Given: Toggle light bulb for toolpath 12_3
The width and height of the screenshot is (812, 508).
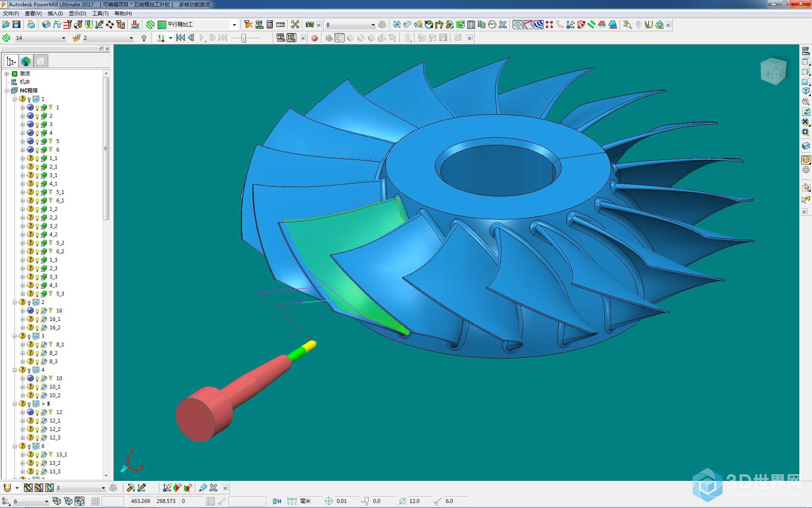Looking at the screenshot, I should click(x=37, y=438).
